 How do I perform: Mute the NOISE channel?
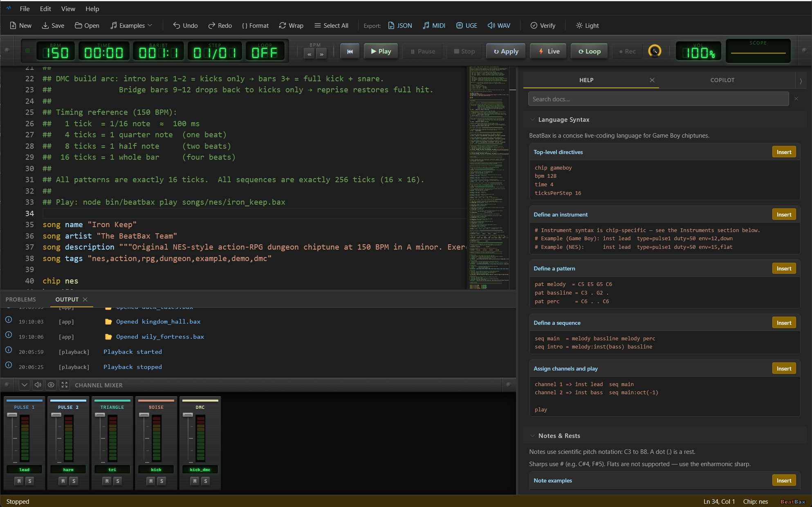click(x=151, y=481)
